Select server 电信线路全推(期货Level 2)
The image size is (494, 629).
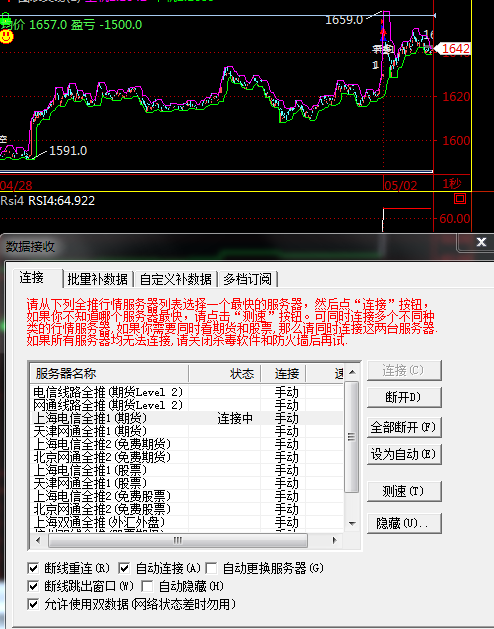tap(108, 392)
